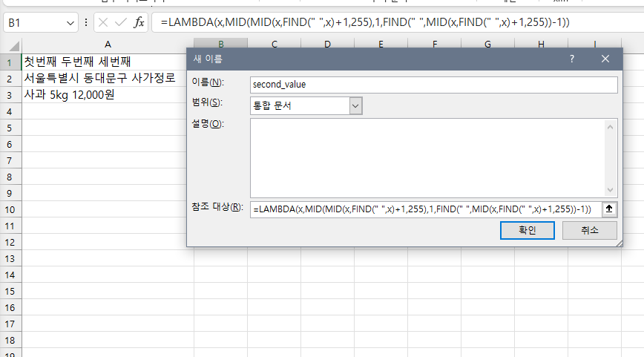The width and height of the screenshot is (644, 357).
Task: Select row 3 header
Action: click(10, 95)
